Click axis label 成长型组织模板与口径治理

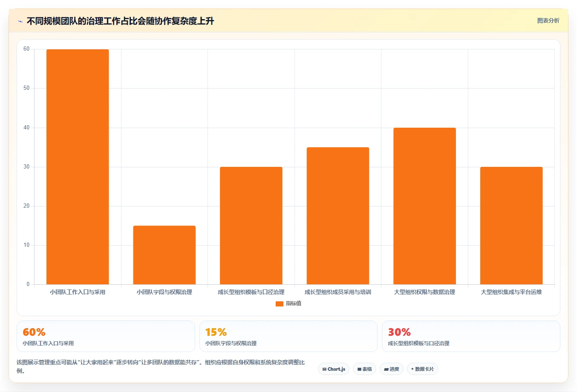251,292
